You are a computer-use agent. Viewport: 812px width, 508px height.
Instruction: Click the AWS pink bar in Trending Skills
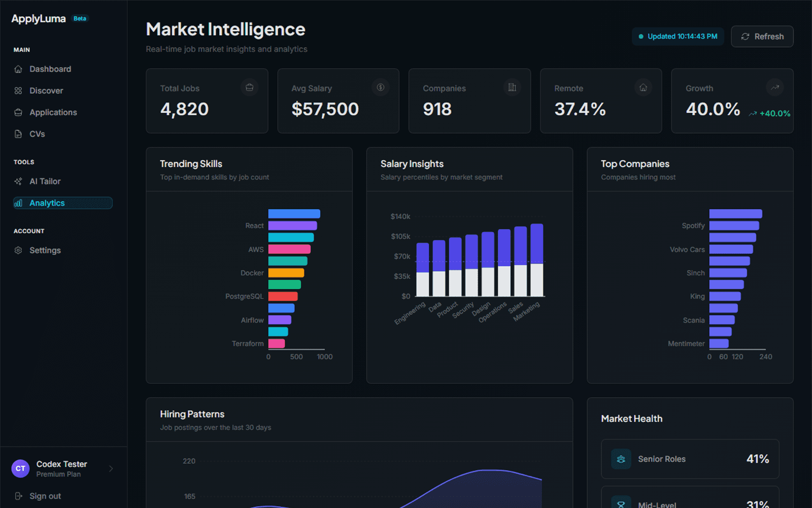(x=289, y=249)
